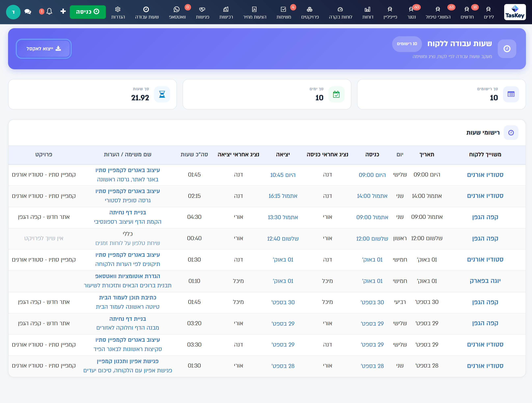Open המשכי טיפול follow-ups icon
The image size is (532, 403).
click(438, 9)
